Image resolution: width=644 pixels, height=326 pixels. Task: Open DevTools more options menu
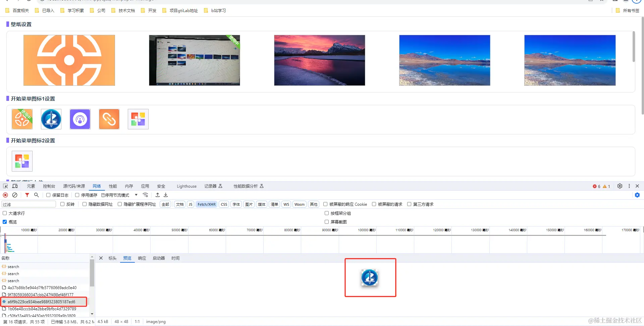(x=629, y=186)
